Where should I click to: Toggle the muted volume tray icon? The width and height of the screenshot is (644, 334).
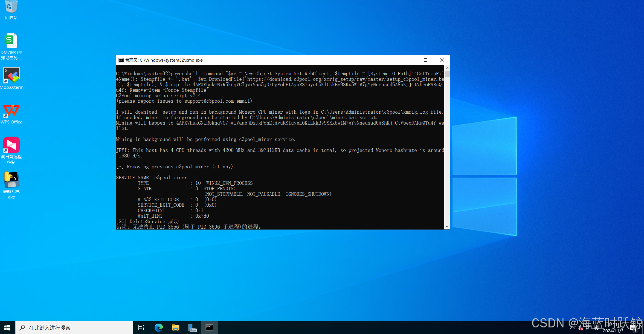[x=580, y=327]
